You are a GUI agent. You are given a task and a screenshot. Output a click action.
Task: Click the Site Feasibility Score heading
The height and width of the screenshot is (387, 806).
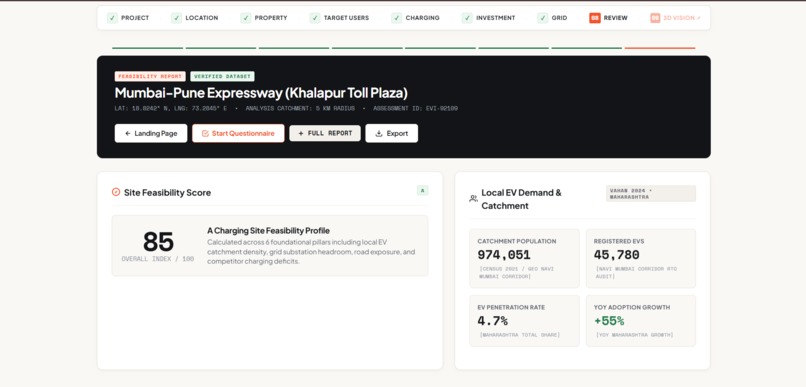(168, 193)
